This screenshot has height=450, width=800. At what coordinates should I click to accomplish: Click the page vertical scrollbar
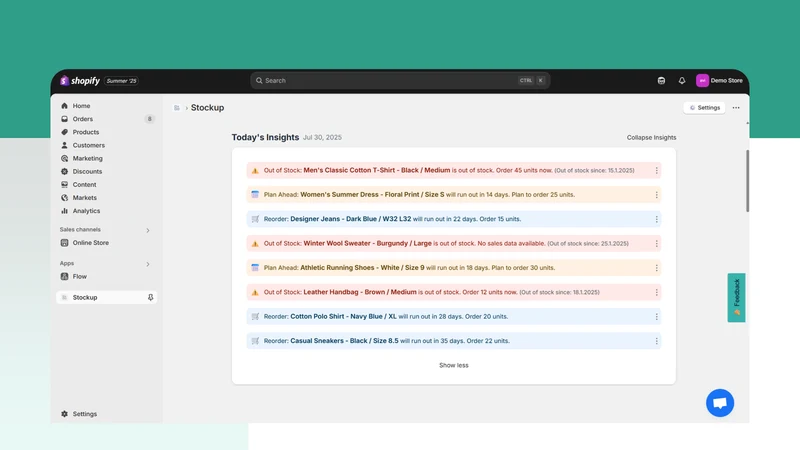pyautogui.click(x=747, y=181)
